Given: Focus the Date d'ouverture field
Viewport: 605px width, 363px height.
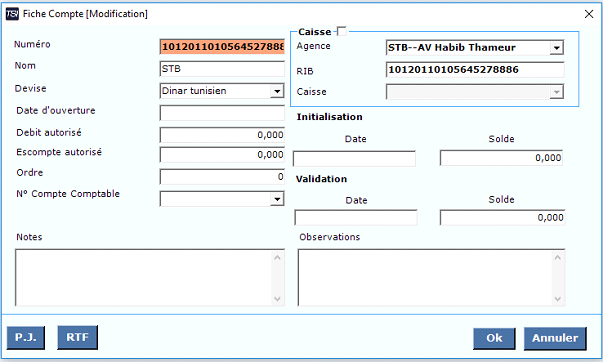Looking at the screenshot, I should 222,113.
